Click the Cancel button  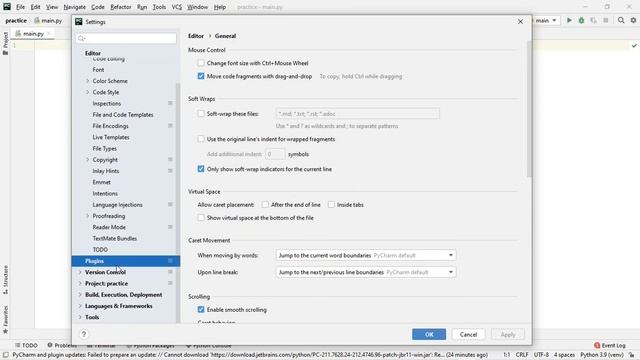point(468,334)
